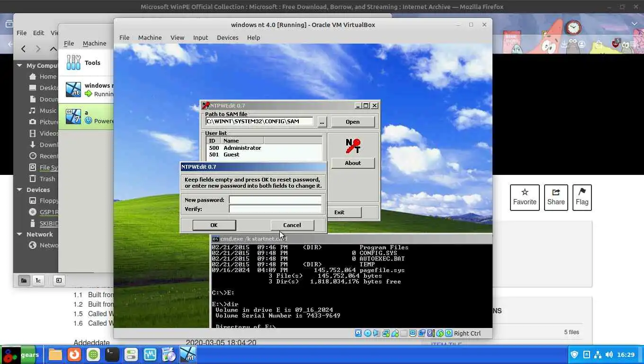Toggle places view button in file manager
This screenshot has width=644, height=364.
pos(24,280)
